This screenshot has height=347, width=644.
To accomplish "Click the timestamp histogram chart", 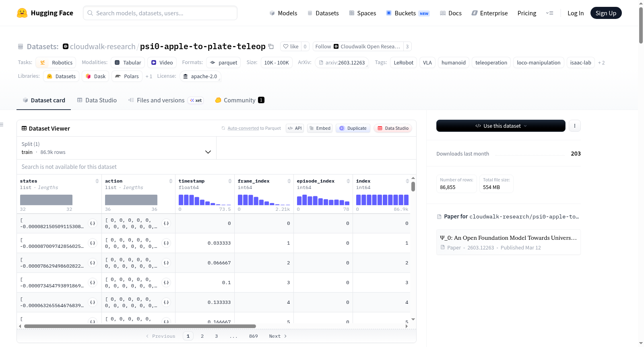I will pos(205,200).
